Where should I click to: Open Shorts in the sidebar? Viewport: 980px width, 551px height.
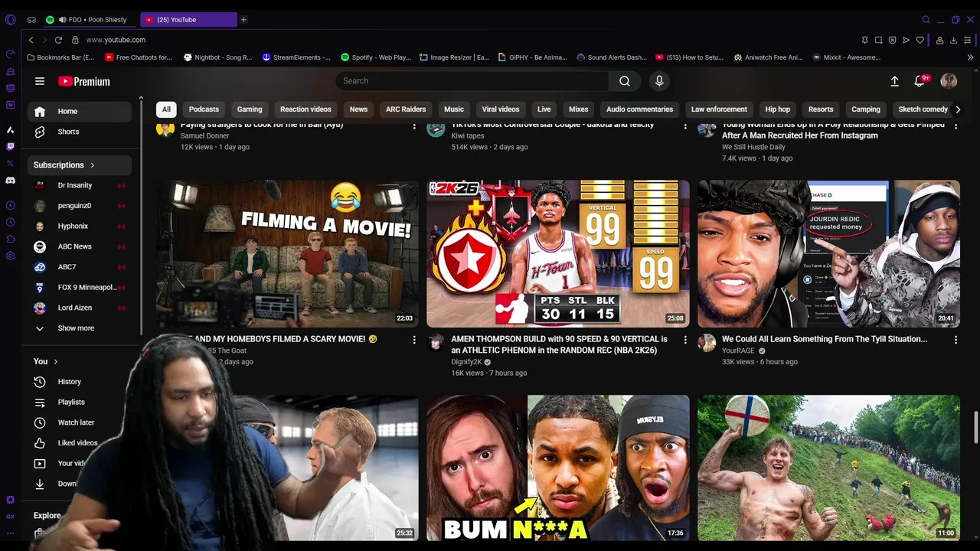coord(80,132)
